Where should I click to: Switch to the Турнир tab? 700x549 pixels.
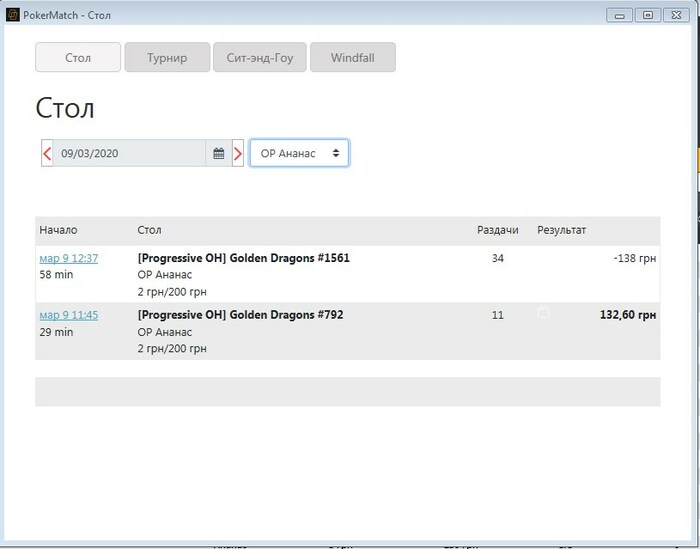click(167, 57)
